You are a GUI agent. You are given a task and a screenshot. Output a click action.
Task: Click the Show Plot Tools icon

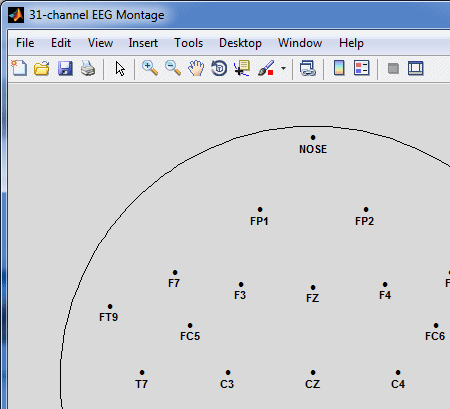point(416,68)
